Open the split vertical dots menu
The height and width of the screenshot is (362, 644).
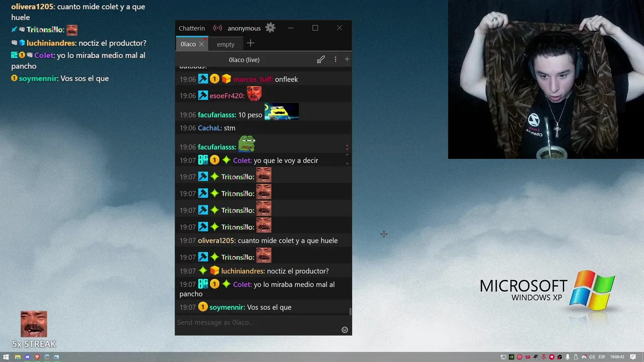coord(336,59)
